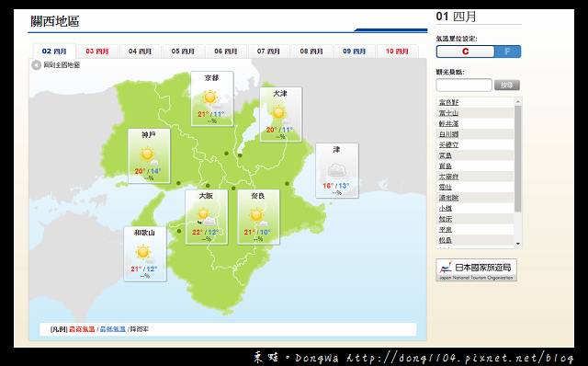This screenshot has height=366, width=588.
Task: Switch temperature unit to Fahrenheit (F)
Action: (x=507, y=51)
